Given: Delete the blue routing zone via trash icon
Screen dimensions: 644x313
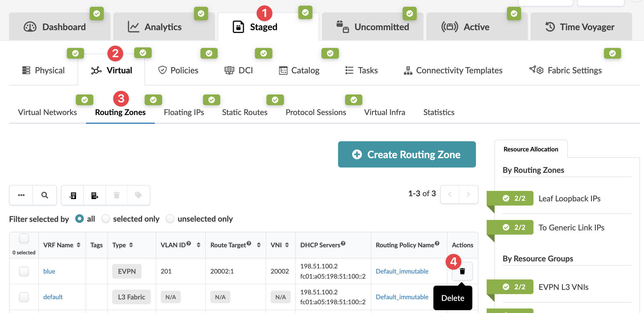Looking at the screenshot, I should point(462,271).
